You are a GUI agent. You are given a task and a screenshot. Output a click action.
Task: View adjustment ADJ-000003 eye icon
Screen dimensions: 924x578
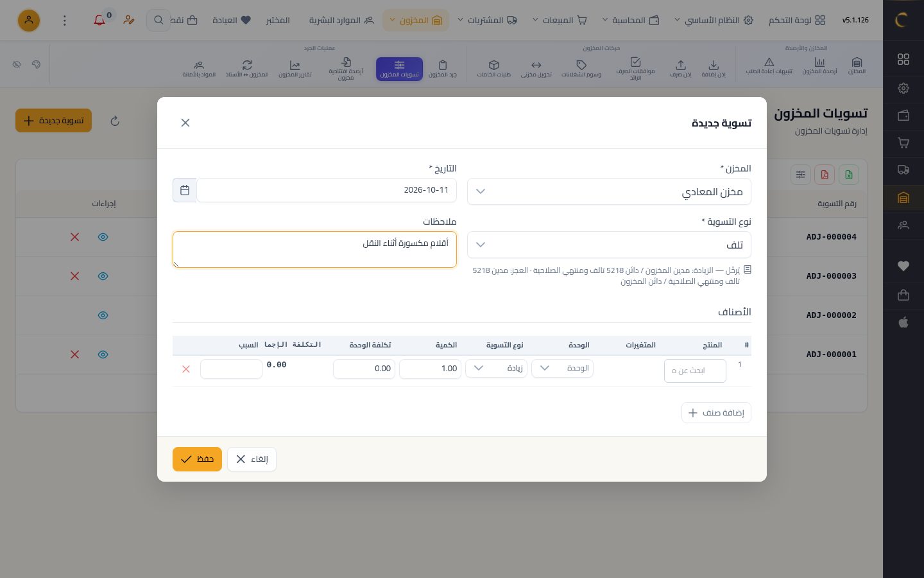click(103, 276)
